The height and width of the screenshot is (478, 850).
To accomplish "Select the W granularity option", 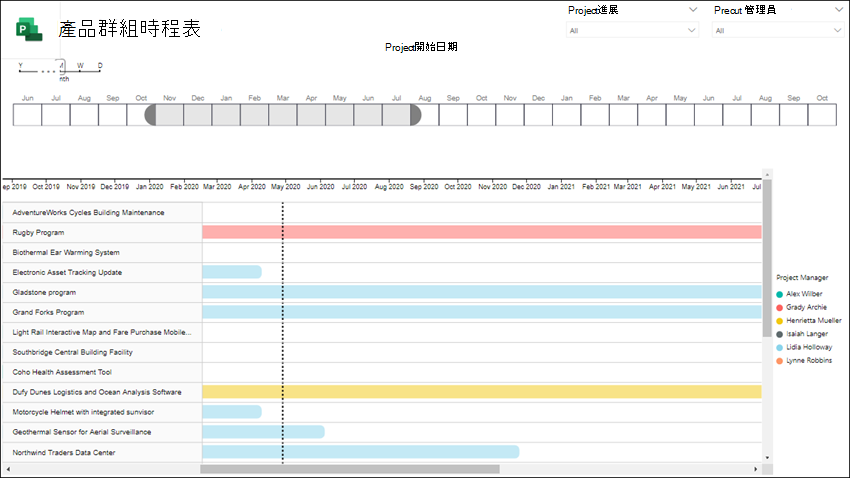I will [80, 66].
